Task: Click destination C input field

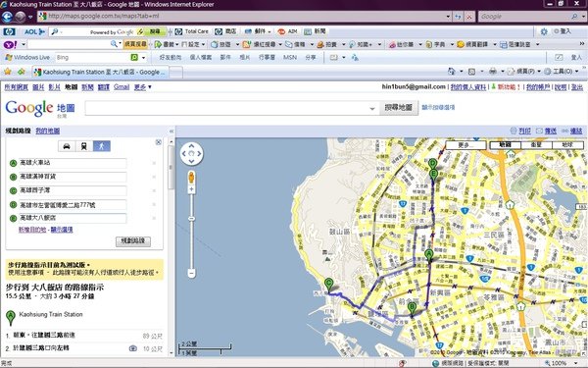Action: tap(73, 190)
